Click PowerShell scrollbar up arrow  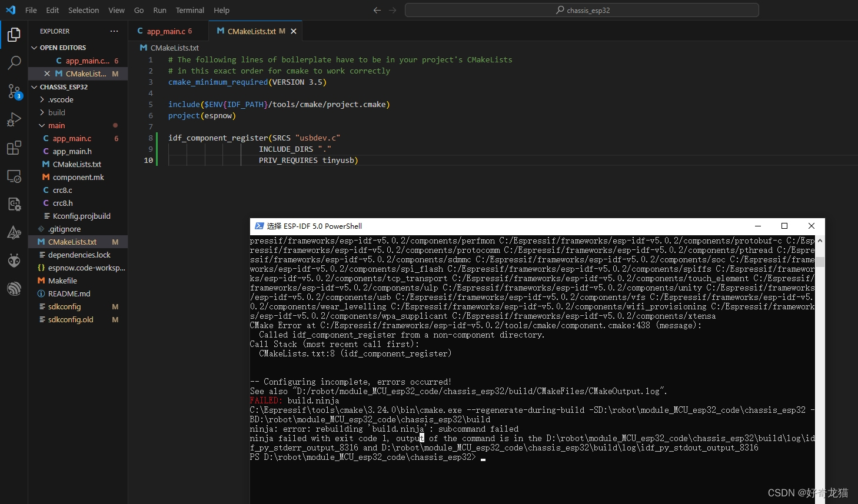(x=820, y=241)
